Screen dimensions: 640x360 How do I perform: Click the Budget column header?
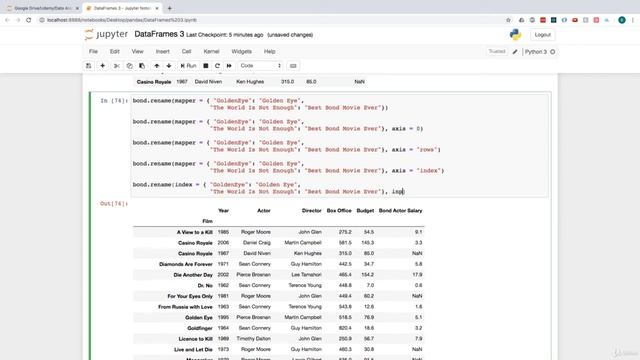pos(365,211)
